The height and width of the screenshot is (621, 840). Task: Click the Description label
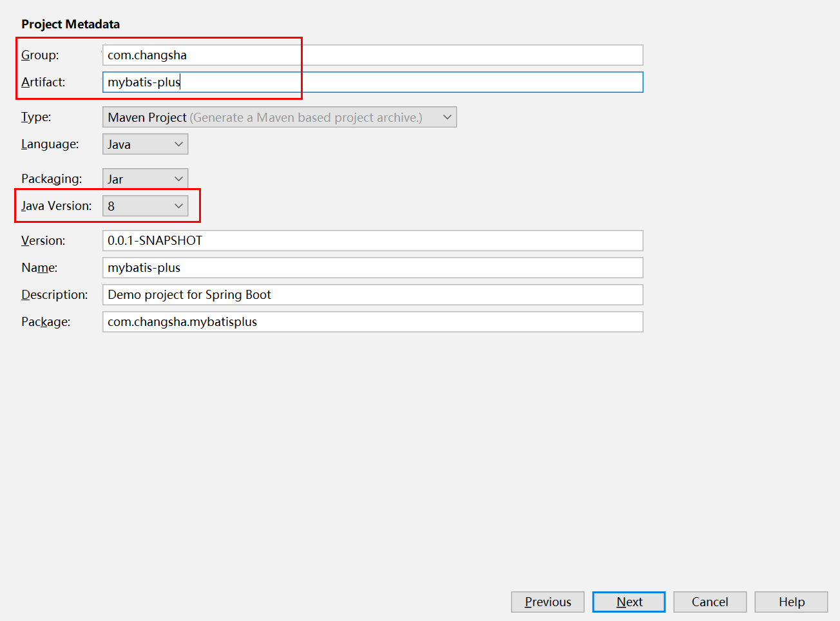(55, 294)
